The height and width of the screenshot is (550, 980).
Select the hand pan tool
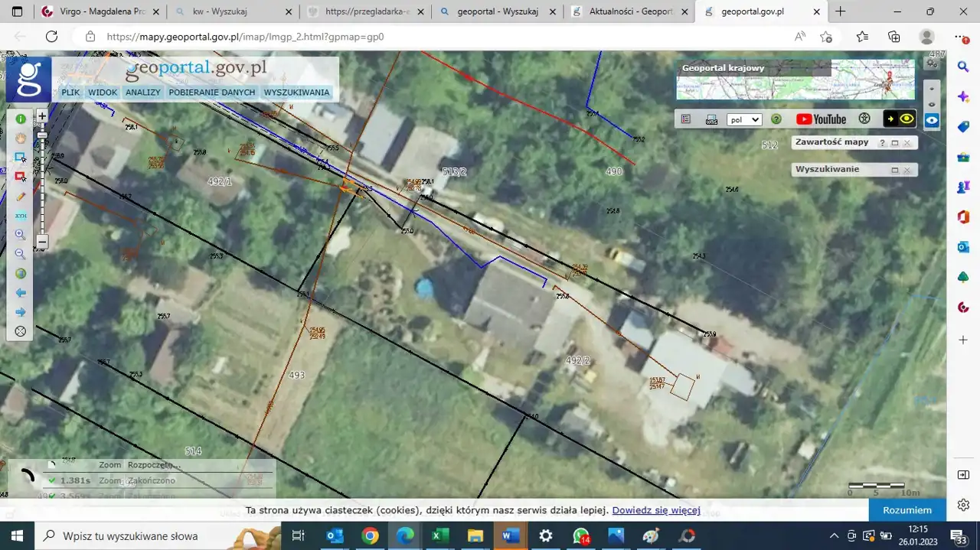click(x=21, y=138)
